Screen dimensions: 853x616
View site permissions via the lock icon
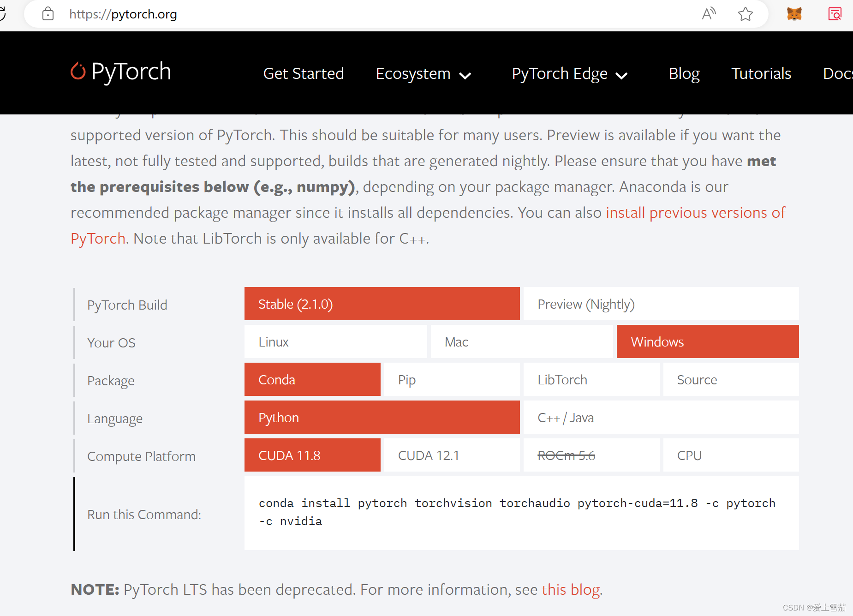(48, 14)
